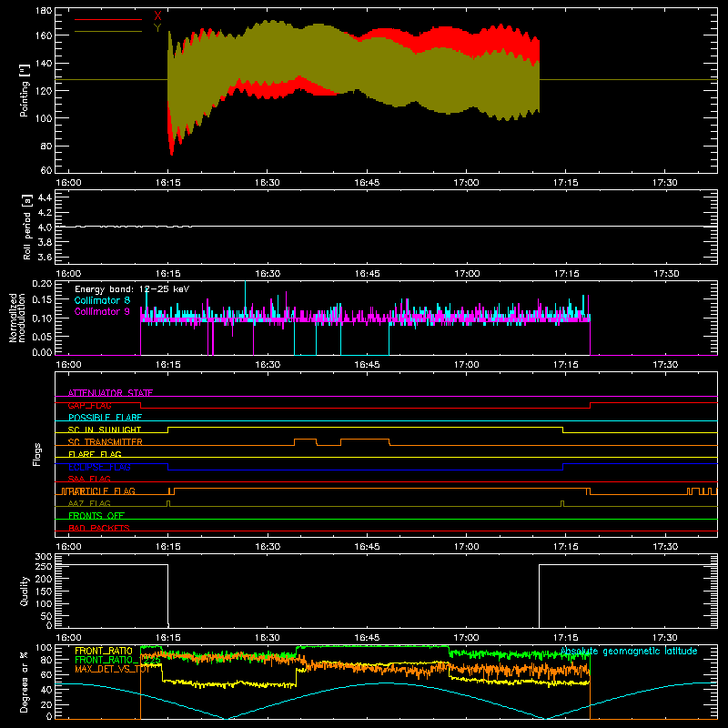This screenshot has height=728, width=728.
Task: Click the 'Absolute geomagnetic latitude' label
Action: click(629, 652)
